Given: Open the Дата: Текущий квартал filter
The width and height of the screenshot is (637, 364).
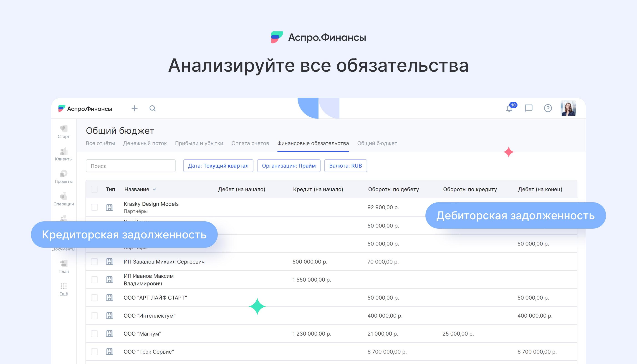Looking at the screenshot, I should point(218,166).
